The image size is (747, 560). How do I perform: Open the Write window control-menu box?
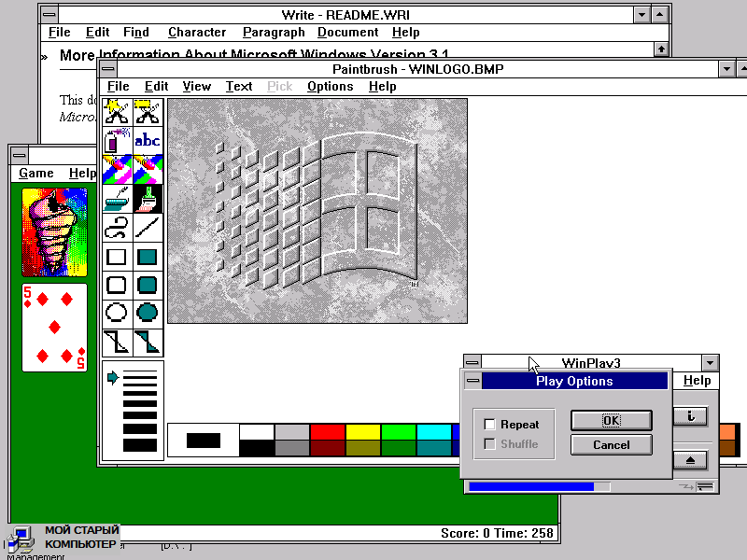point(49,15)
